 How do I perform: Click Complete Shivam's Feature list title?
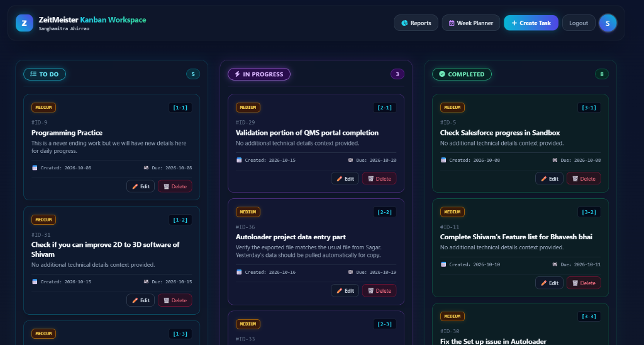(516, 237)
